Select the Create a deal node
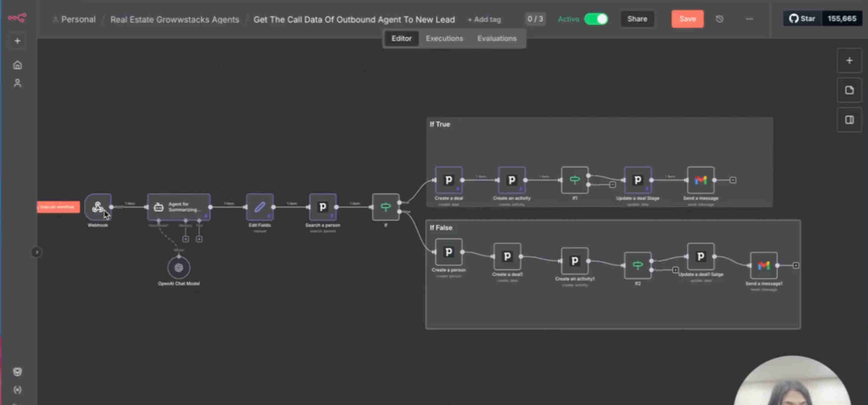 (x=448, y=180)
